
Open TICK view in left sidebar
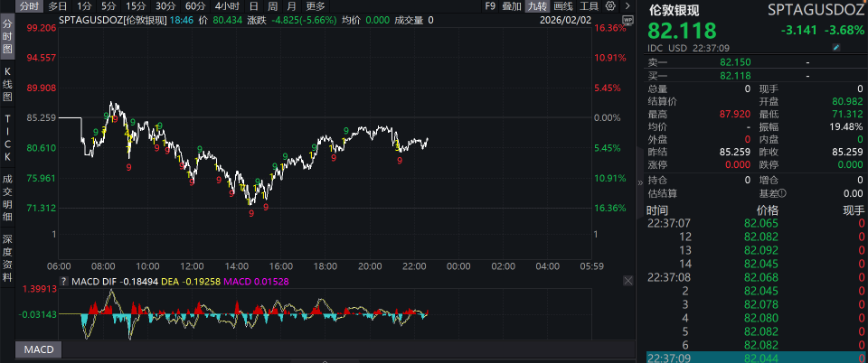click(x=8, y=137)
